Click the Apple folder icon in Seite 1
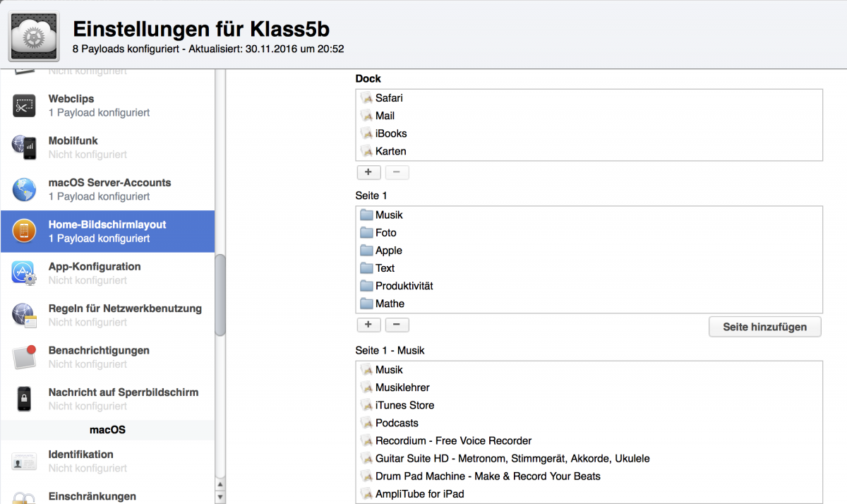 (366, 250)
